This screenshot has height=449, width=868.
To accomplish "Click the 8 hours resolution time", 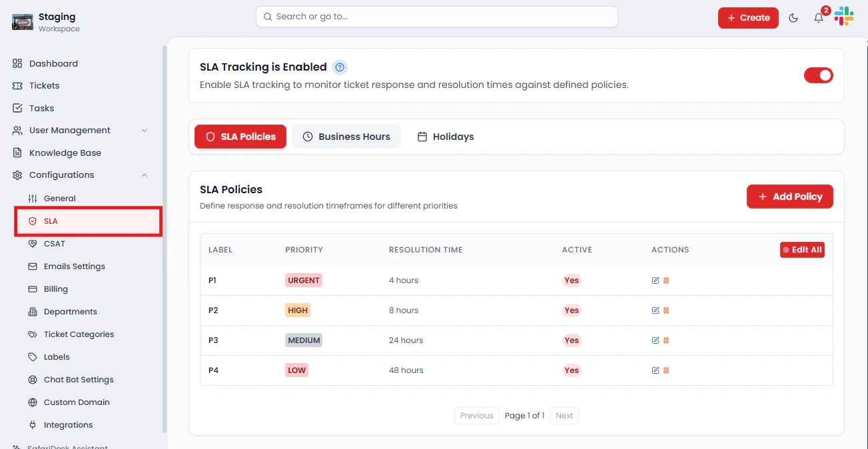I will click(x=404, y=310).
